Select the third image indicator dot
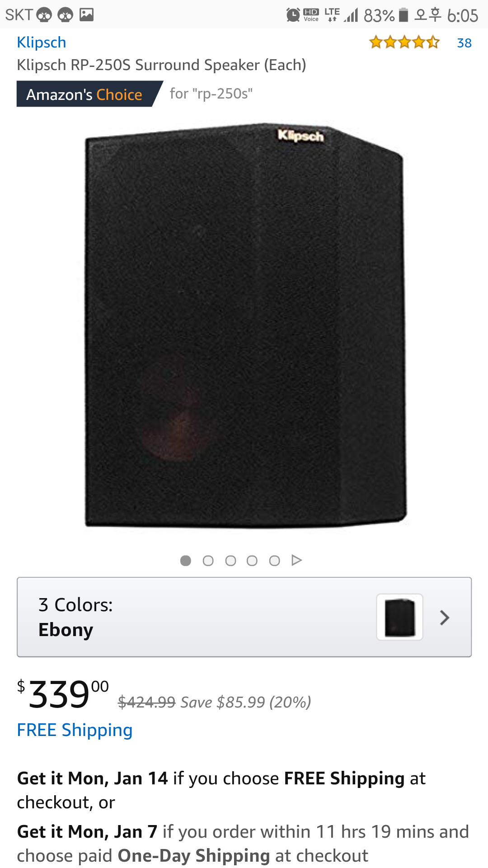Image resolution: width=488 pixels, height=868 pixels. click(230, 561)
